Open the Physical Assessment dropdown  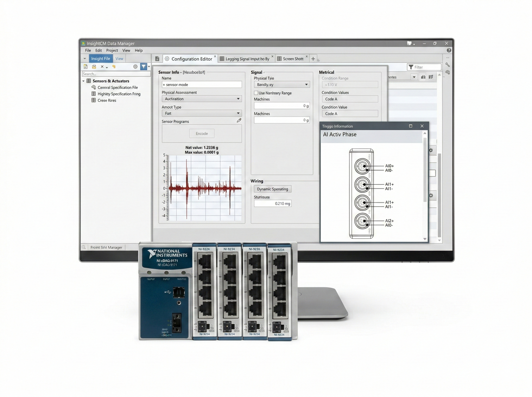[201, 99]
